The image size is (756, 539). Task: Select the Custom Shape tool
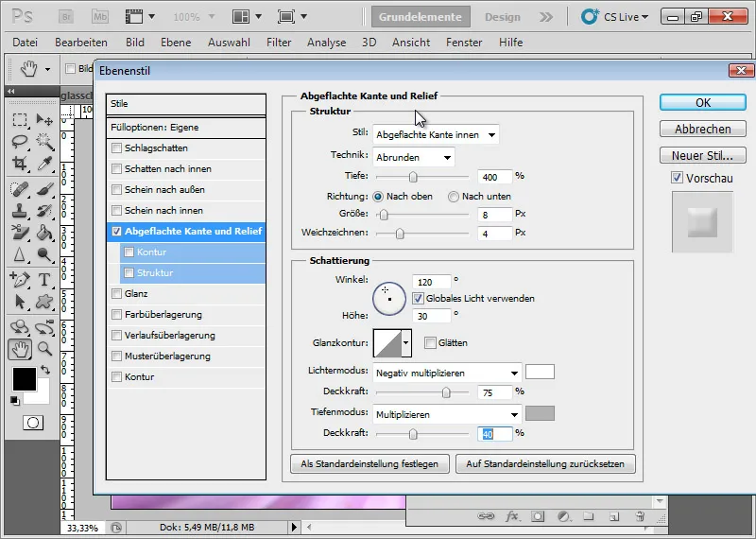44,302
